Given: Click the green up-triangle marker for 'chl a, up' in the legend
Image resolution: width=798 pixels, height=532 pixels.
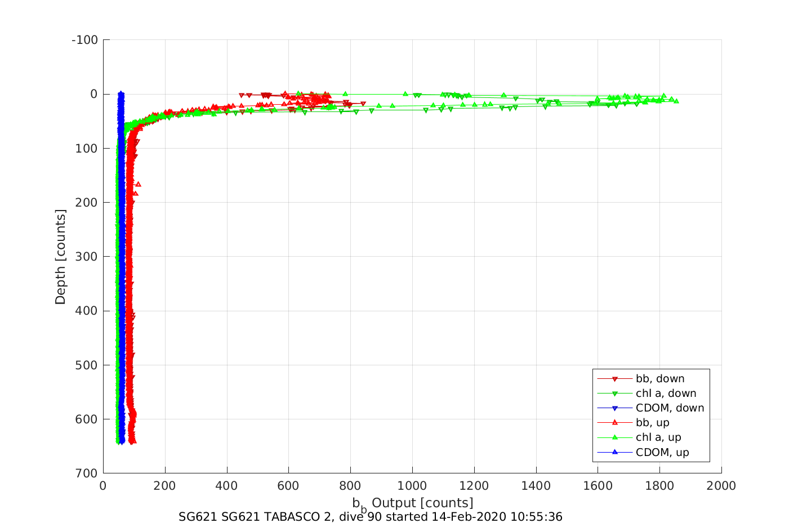Looking at the screenshot, I should (x=615, y=437).
